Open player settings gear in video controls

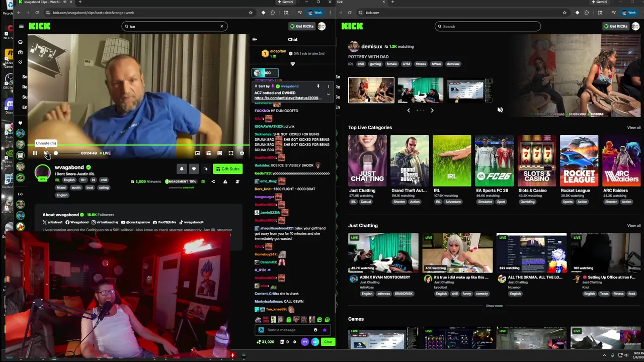(x=242, y=153)
